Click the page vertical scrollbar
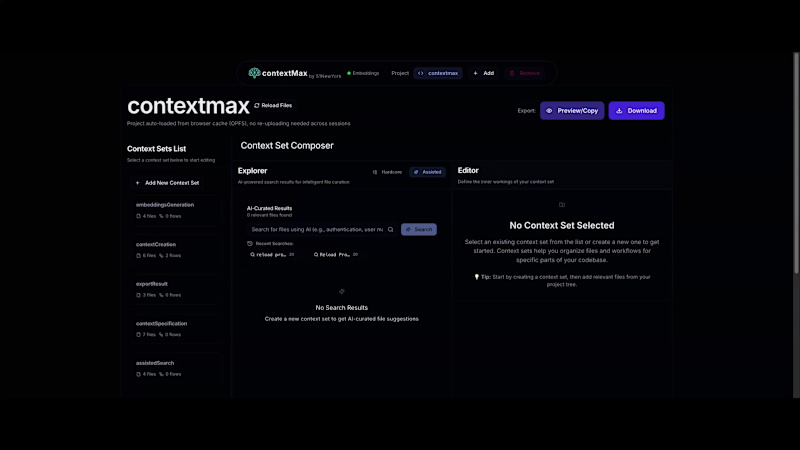800x450 pixels. tap(796, 163)
